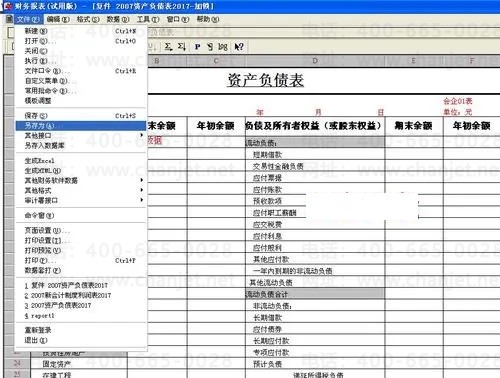This screenshot has height=378, width=500.
Task: Select the 模板调整 menu entry
Action: [x=81, y=101]
